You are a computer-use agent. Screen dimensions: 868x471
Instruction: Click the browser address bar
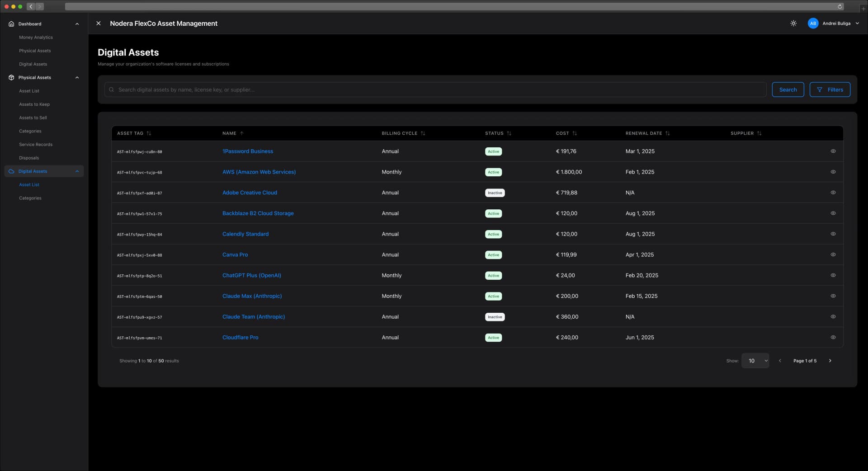click(454, 7)
